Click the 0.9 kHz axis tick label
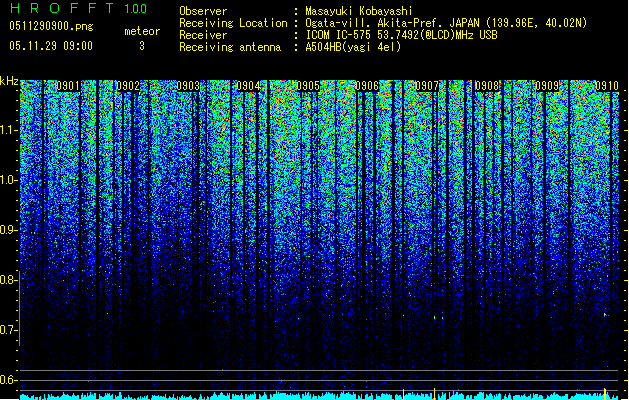The width and height of the screenshot is (629, 400). [x=8, y=230]
